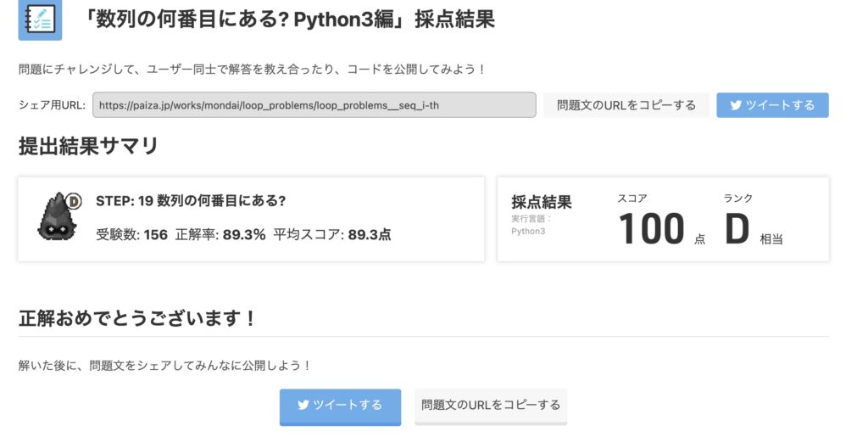Viewport: 868px width, 437px height.
Task: Click the 採点結果 label in score card
Action: 542,202
